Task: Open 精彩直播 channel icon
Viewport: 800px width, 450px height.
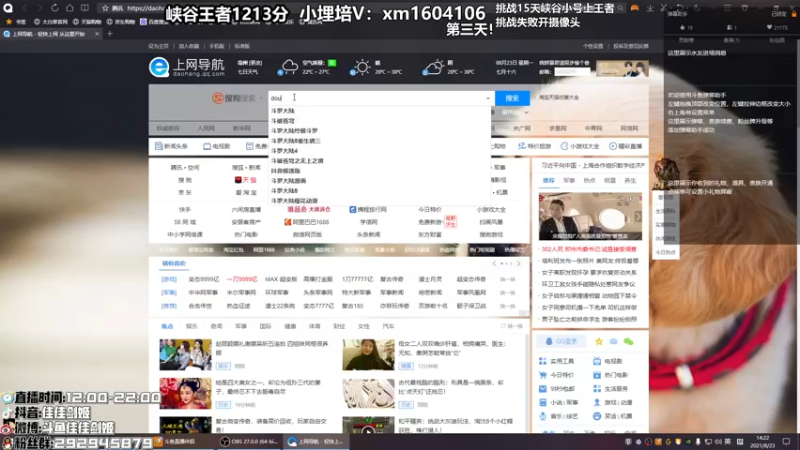Action: click(613, 146)
